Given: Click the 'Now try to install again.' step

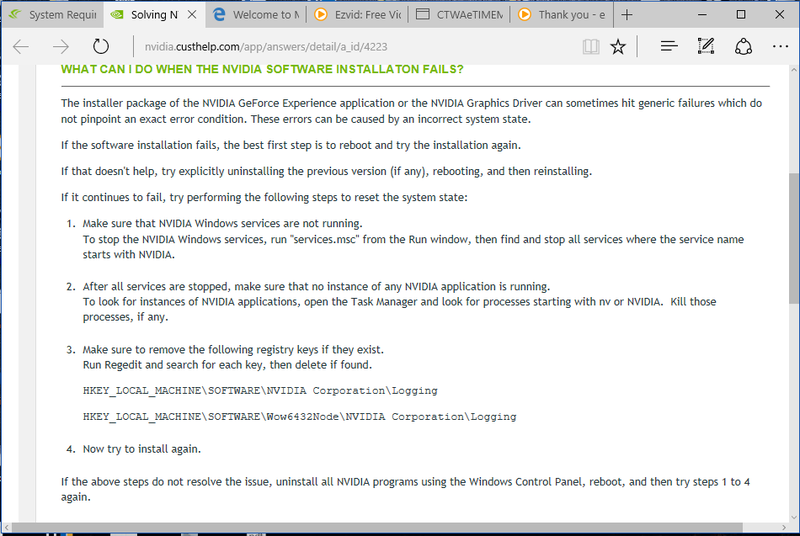Looking at the screenshot, I should [x=142, y=449].
